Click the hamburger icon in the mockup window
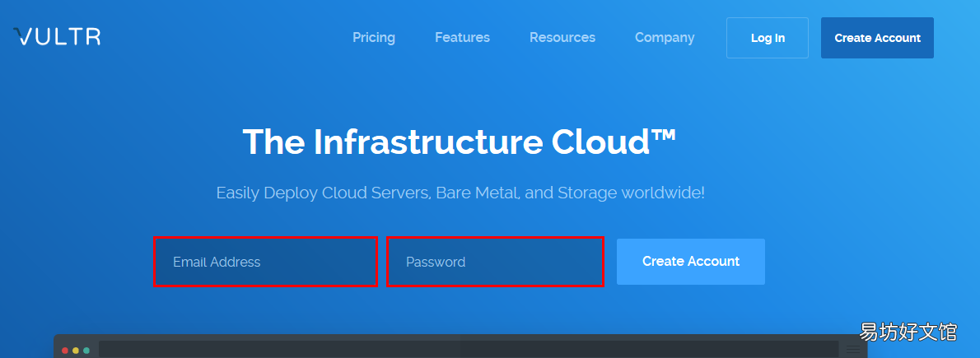The image size is (980, 358). pyautogui.click(x=853, y=350)
